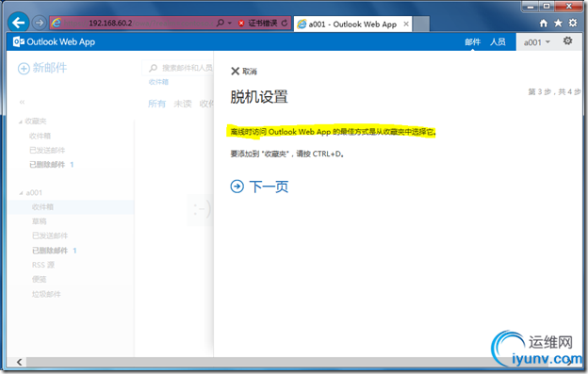Click the browser forward arrow button
588x374 pixels.
[40, 23]
